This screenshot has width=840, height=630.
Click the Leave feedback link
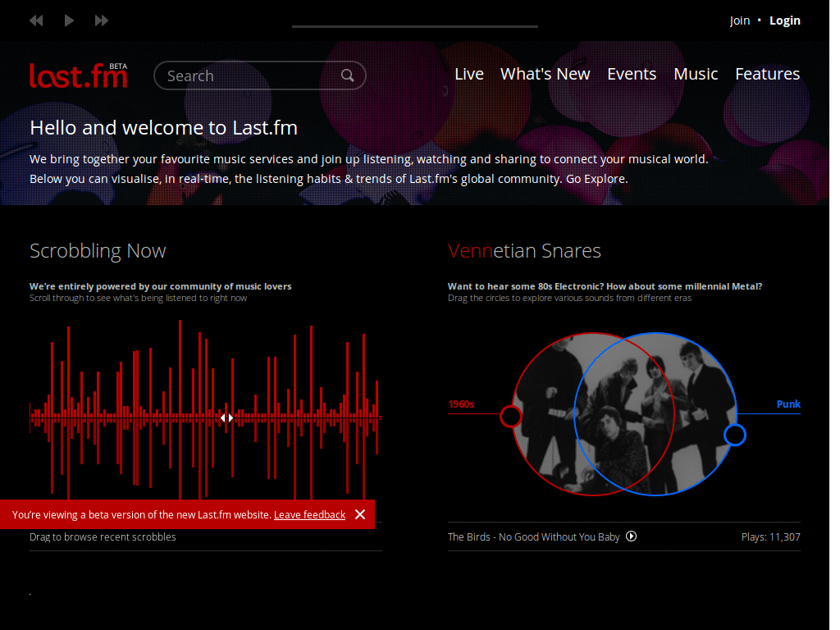click(x=309, y=514)
